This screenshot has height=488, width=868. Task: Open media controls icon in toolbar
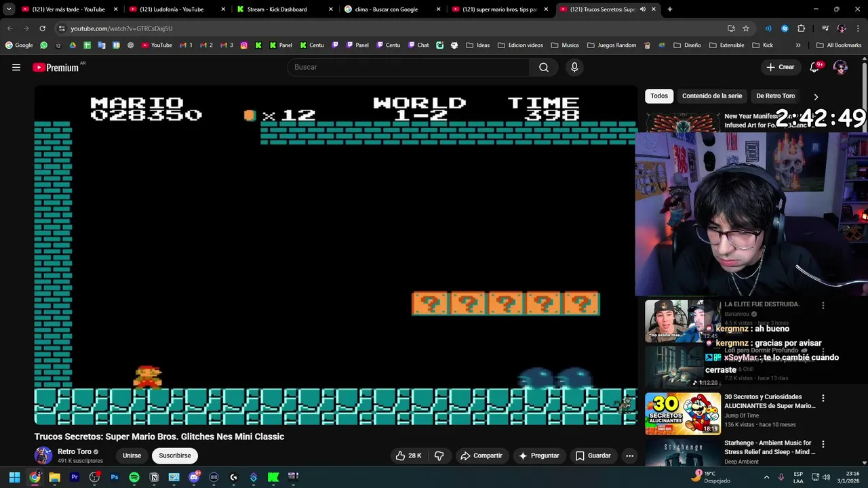[825, 28]
